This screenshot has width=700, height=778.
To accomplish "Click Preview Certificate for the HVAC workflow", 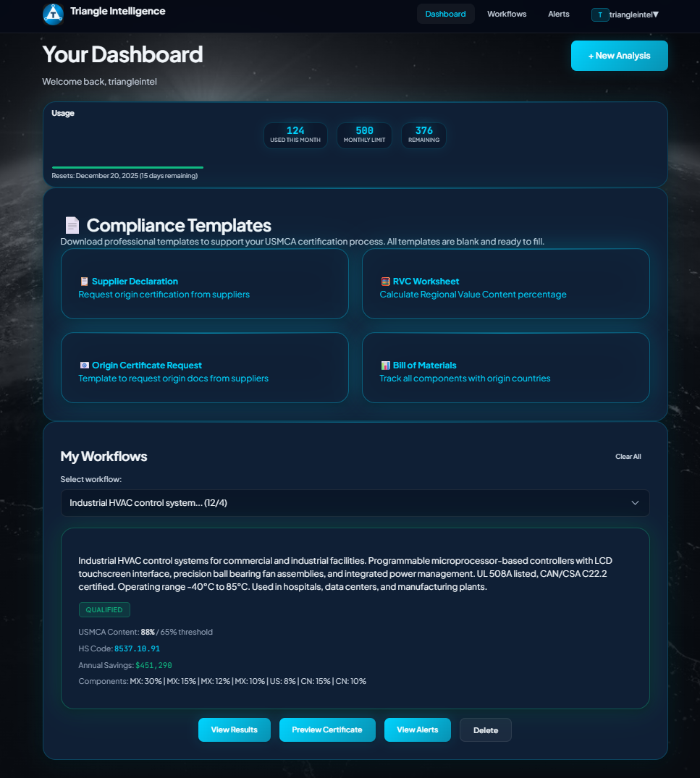I will coord(327,730).
